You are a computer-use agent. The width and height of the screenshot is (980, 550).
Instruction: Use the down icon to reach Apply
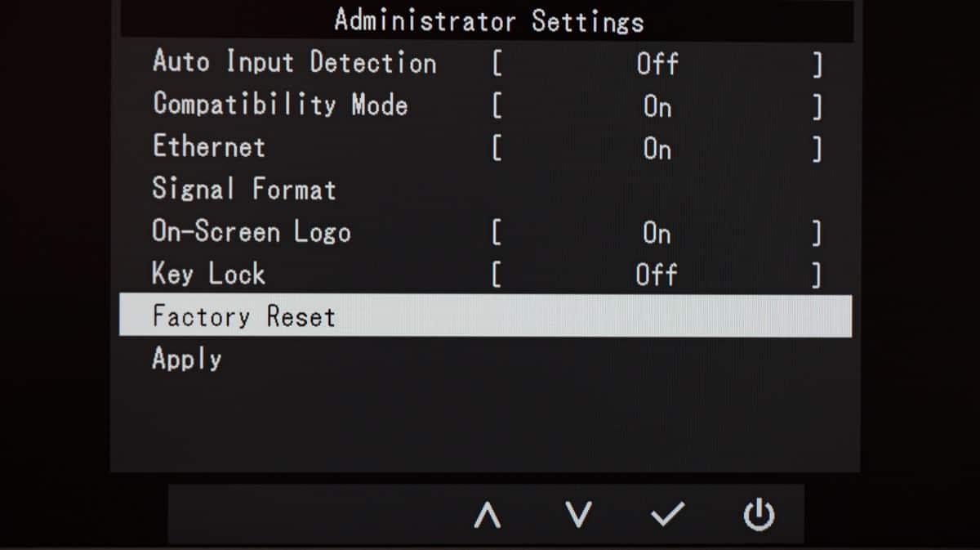click(x=578, y=515)
